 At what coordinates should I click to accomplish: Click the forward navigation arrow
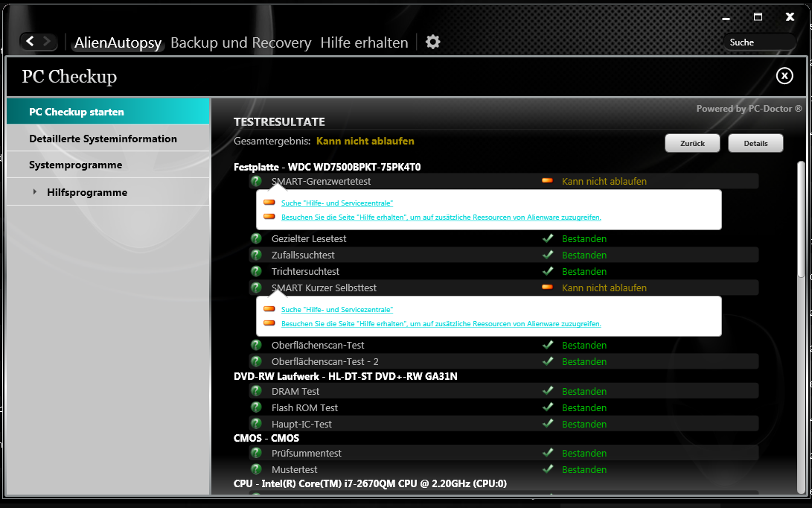pos(47,42)
